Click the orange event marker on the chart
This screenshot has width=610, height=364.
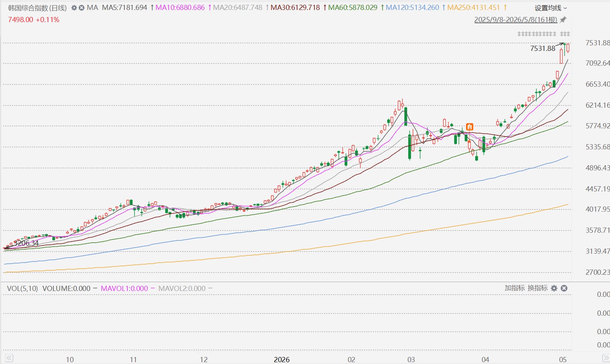pyautogui.click(x=469, y=127)
